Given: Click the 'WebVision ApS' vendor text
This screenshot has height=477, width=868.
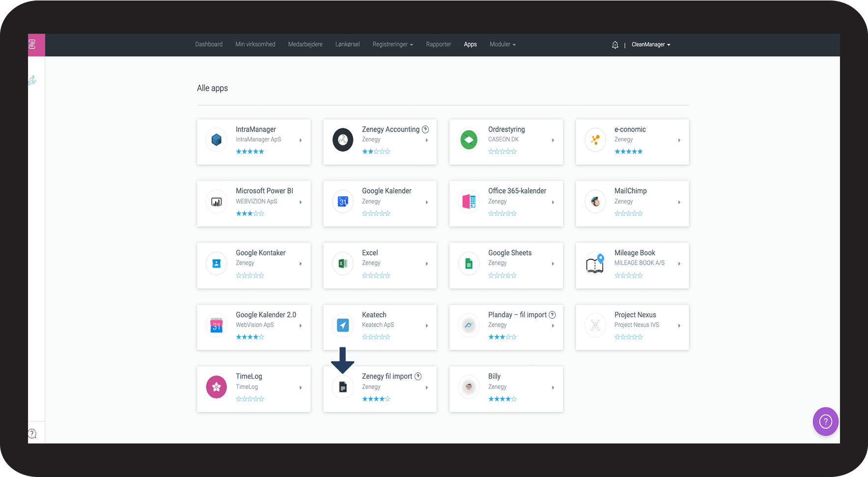Looking at the screenshot, I should [x=254, y=325].
